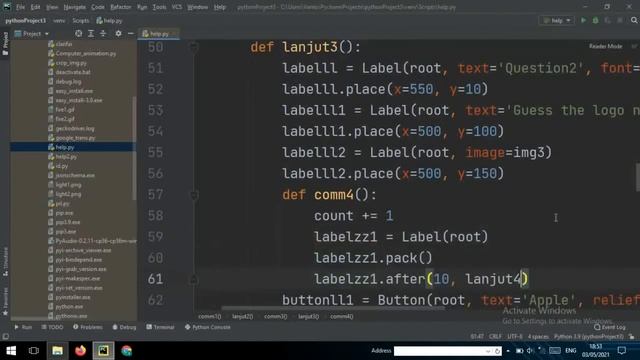Click the PyCharm taskbar icon
The width and height of the screenshot is (640, 360).
click(x=103, y=351)
